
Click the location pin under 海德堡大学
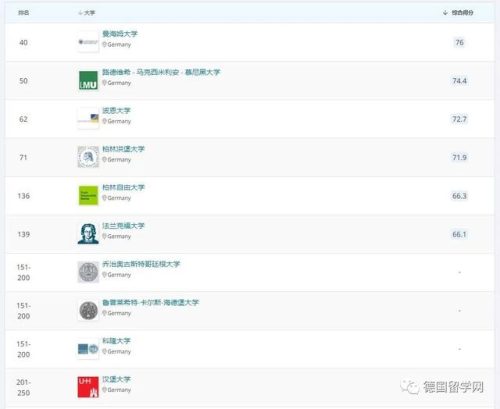[104, 313]
